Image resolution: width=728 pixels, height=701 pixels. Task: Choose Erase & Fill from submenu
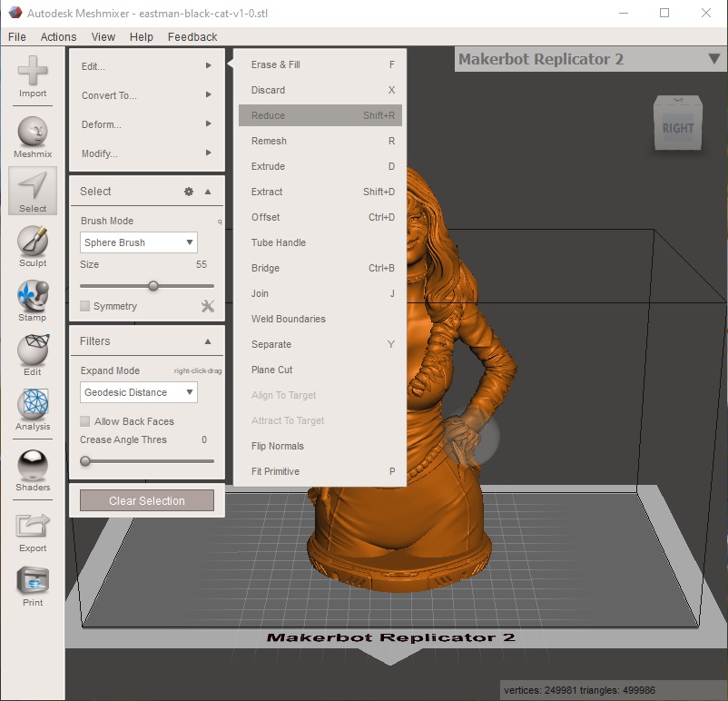click(x=320, y=64)
